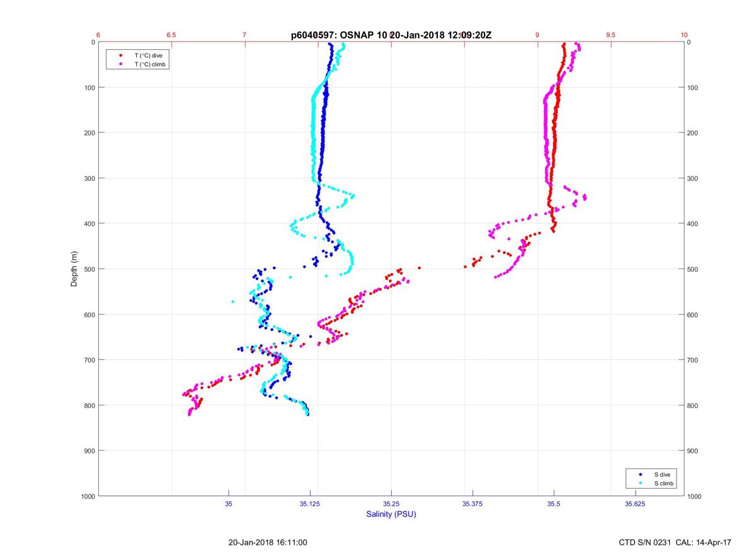Click depth tick 1000 on right axis
This screenshot has width=756, height=558.
coord(695,496)
